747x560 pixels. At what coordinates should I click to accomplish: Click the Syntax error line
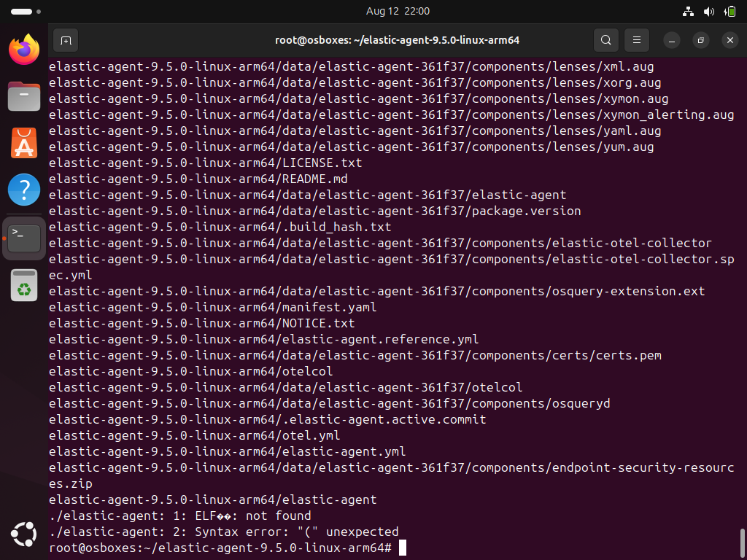tap(224, 532)
